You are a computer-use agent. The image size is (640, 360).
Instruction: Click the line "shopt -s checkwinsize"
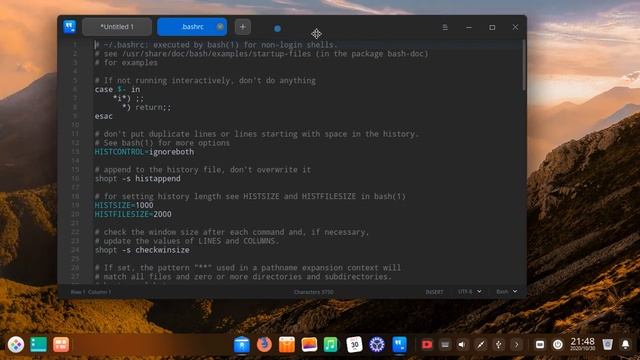click(x=142, y=250)
